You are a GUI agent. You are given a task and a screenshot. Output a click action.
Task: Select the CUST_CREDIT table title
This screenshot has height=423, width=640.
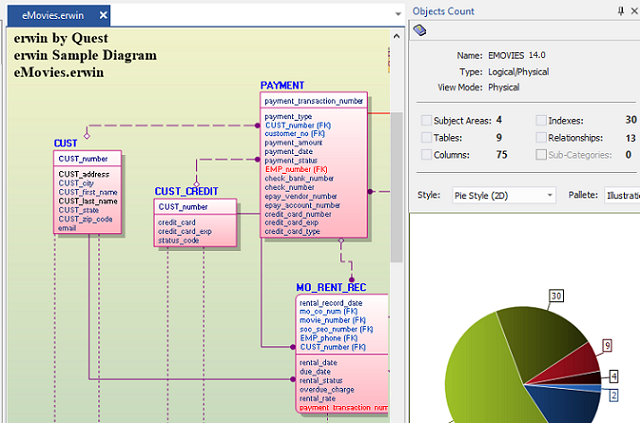point(186,191)
